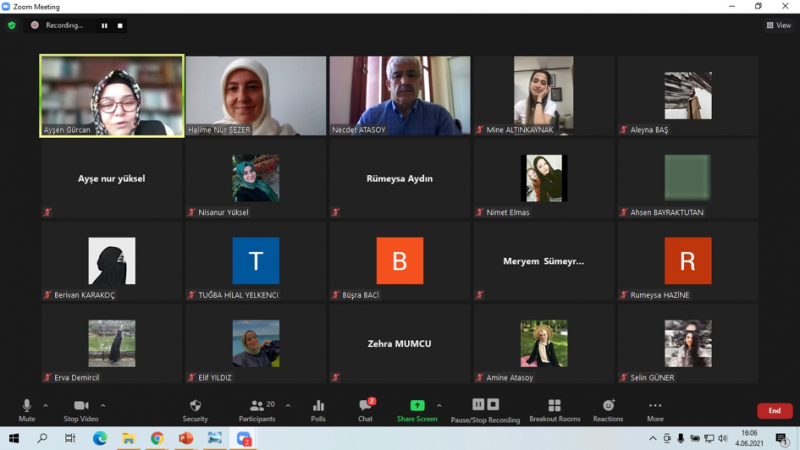Click the red End button

point(774,411)
